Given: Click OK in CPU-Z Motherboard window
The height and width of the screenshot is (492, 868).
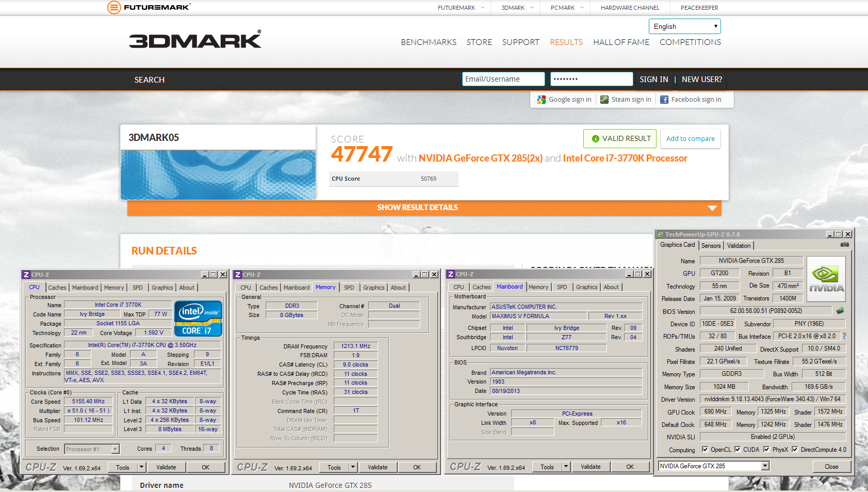Looking at the screenshot, I should pos(630,467).
